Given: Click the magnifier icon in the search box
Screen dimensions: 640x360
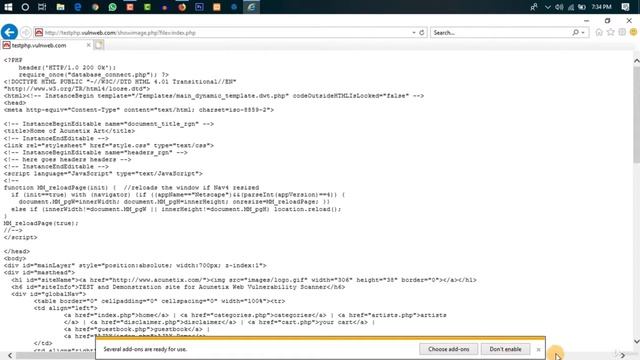Looking at the screenshot, I should [576, 32].
